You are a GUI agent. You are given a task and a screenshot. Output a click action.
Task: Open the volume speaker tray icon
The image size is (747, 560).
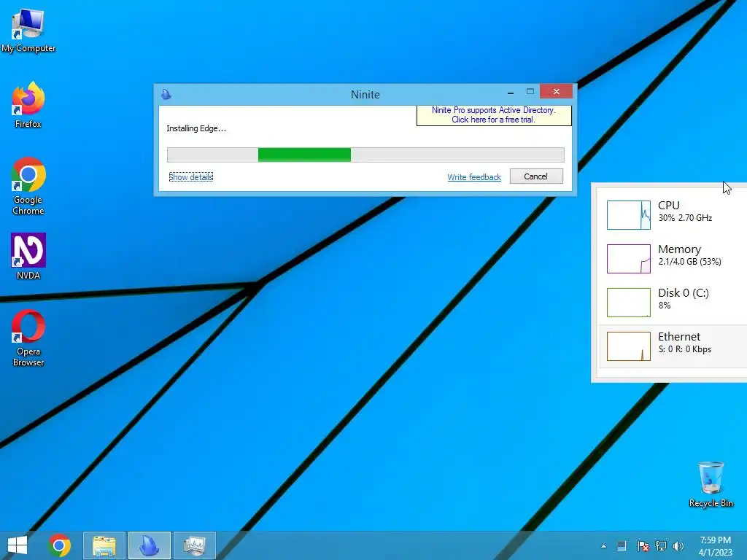pyautogui.click(x=678, y=545)
